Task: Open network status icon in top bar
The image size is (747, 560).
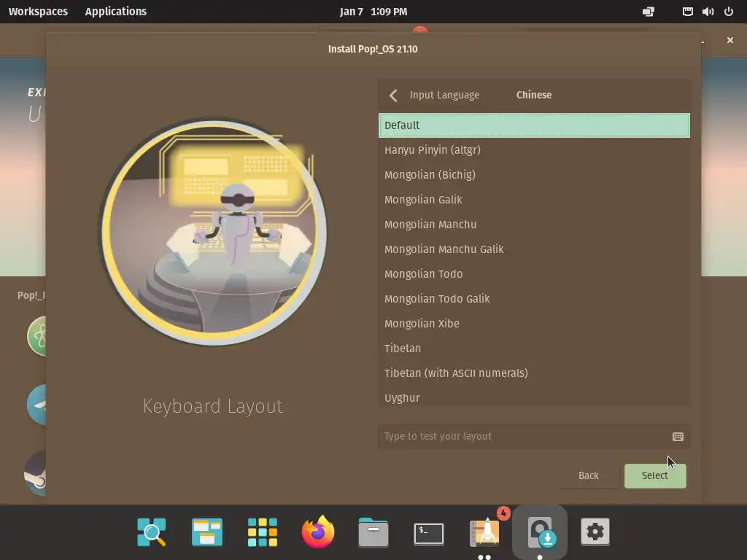Action: tap(687, 12)
